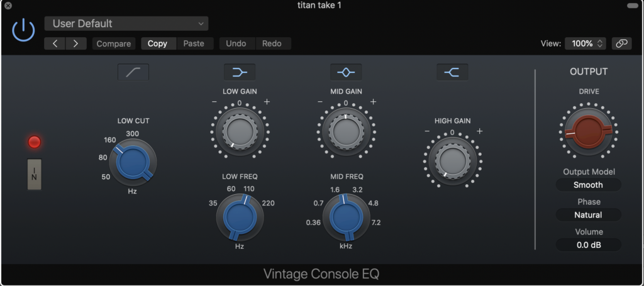Click the red Drive knob
Viewport: 644px width, 286px height.
click(588, 131)
